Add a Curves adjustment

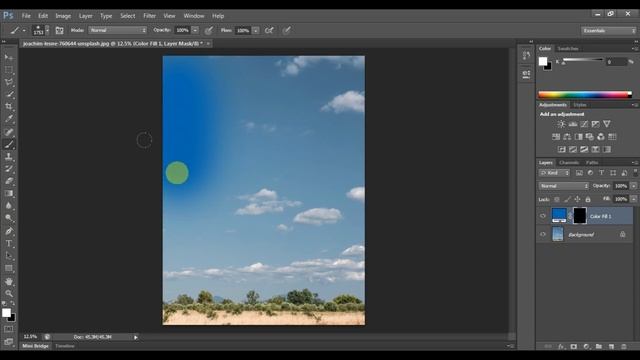point(584,124)
